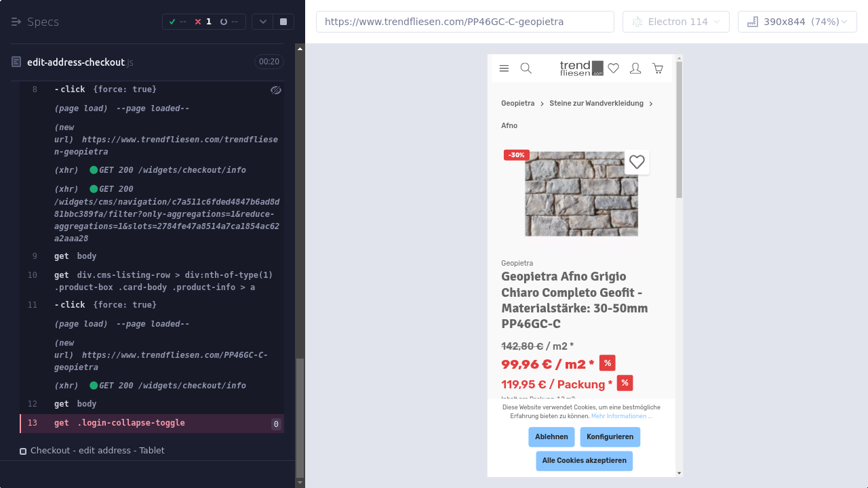Click the search magnifier icon

[x=526, y=68]
